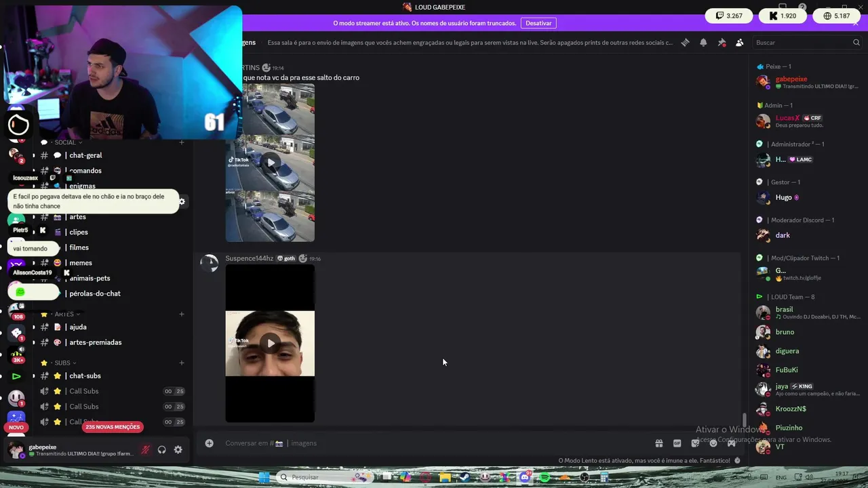
Task: Add channel to SUBS category plus
Action: pos(182,363)
